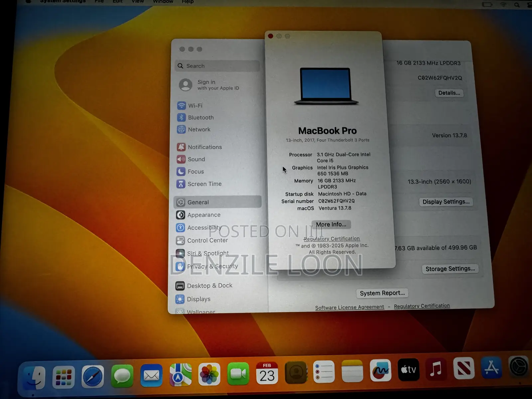This screenshot has height=399, width=532.
Task: Open Spotlight search in menu bar
Action: (517, 5)
